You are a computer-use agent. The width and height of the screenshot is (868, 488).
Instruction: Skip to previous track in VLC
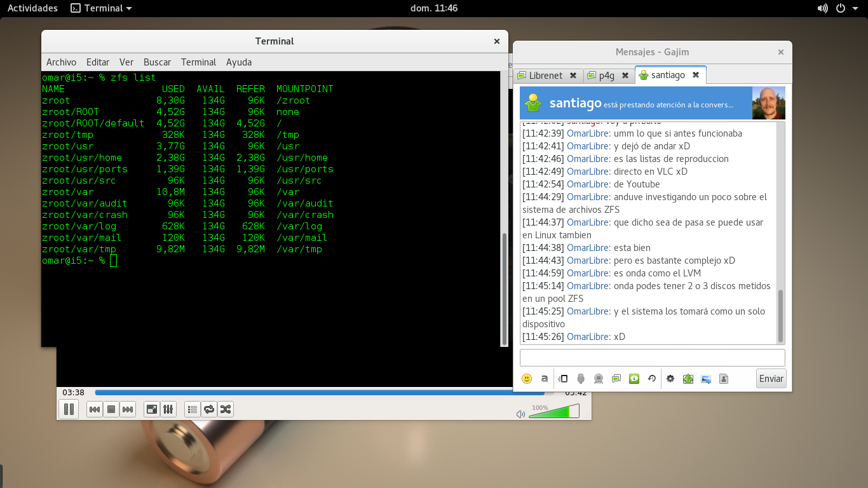(95, 409)
